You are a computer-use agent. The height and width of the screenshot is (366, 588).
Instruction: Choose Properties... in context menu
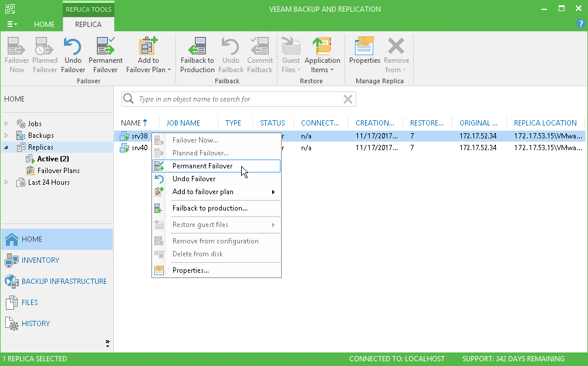(217, 270)
